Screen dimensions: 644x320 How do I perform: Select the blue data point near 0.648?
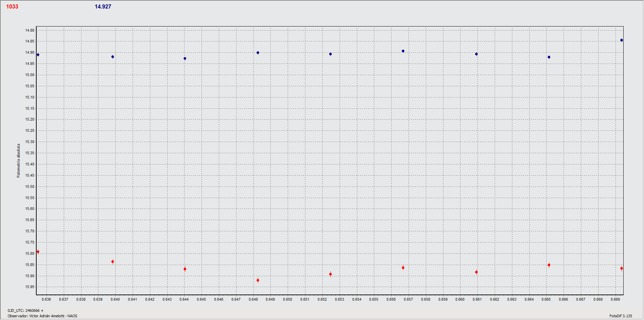[x=258, y=53]
